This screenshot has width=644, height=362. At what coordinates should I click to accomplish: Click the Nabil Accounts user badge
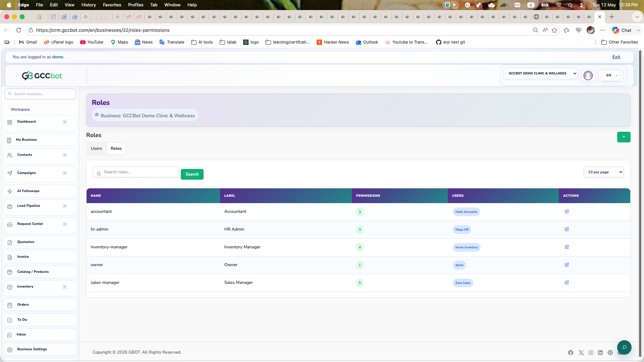coord(466,212)
